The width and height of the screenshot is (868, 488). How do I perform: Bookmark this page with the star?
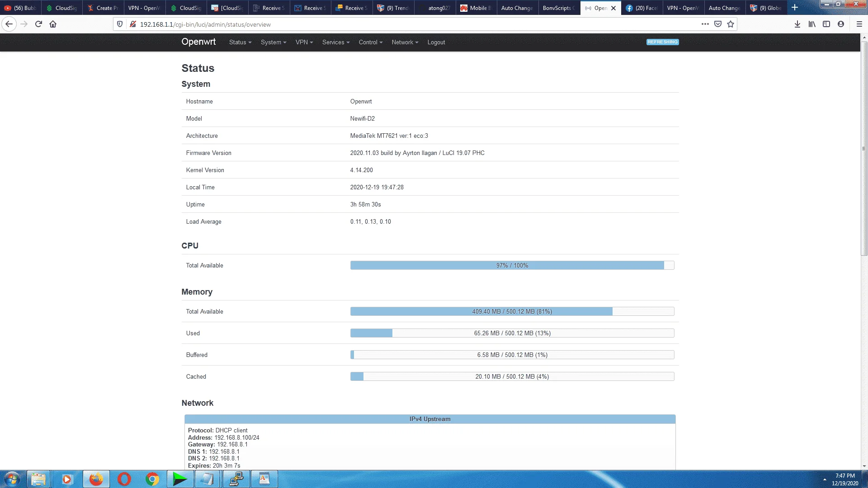tap(731, 24)
